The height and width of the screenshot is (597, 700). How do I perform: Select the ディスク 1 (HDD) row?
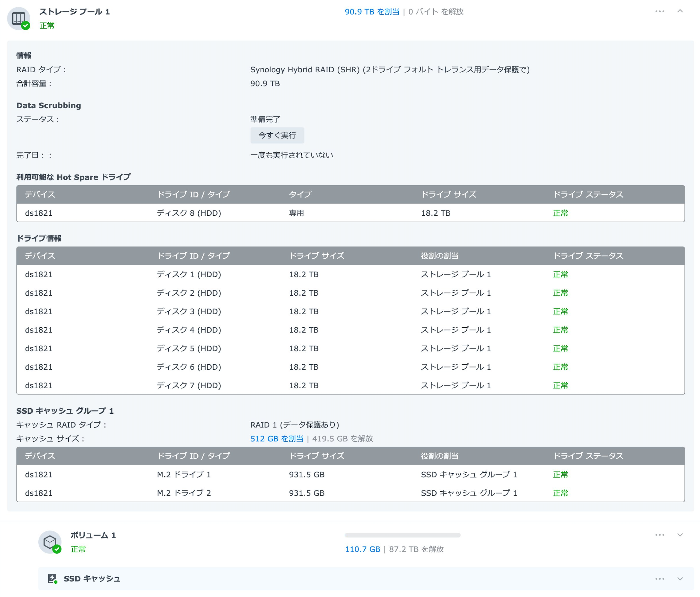[189, 274]
